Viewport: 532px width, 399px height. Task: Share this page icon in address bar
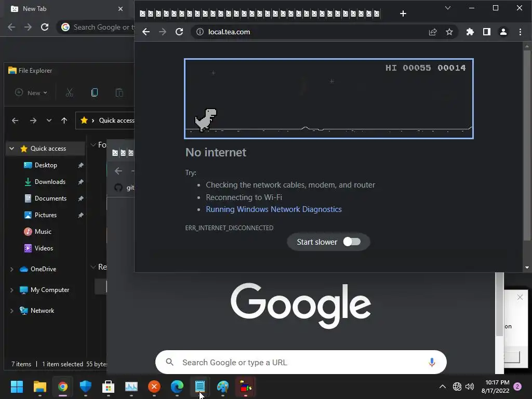pyautogui.click(x=433, y=32)
